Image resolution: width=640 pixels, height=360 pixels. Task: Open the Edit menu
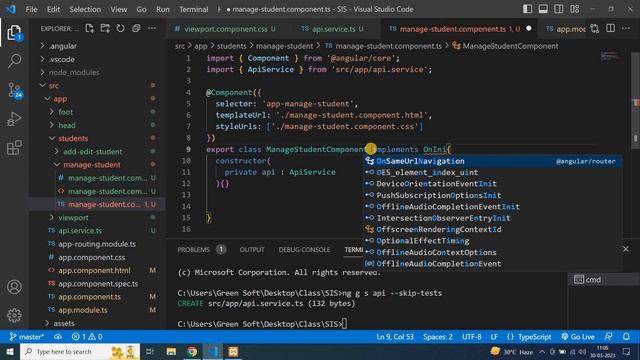pyautogui.click(x=53, y=9)
